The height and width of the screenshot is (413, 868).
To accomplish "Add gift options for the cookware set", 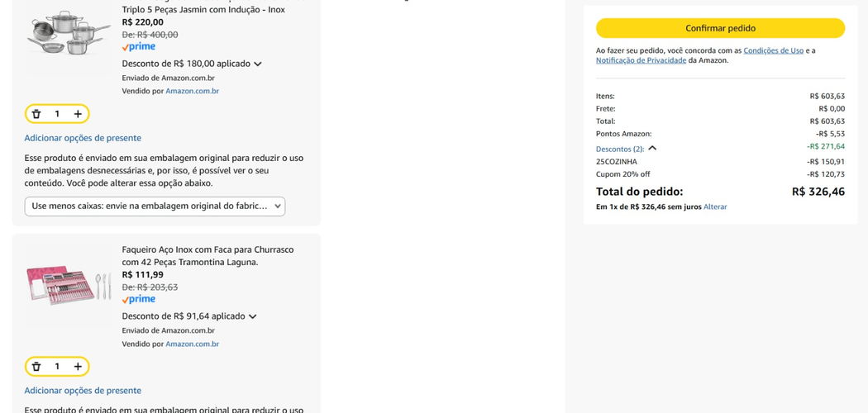I will click(83, 138).
